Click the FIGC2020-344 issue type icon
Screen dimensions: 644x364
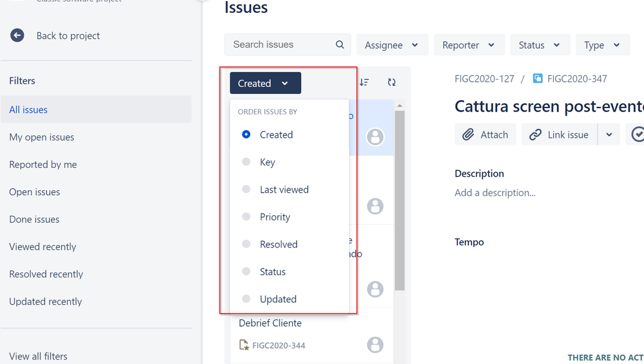coord(244,345)
